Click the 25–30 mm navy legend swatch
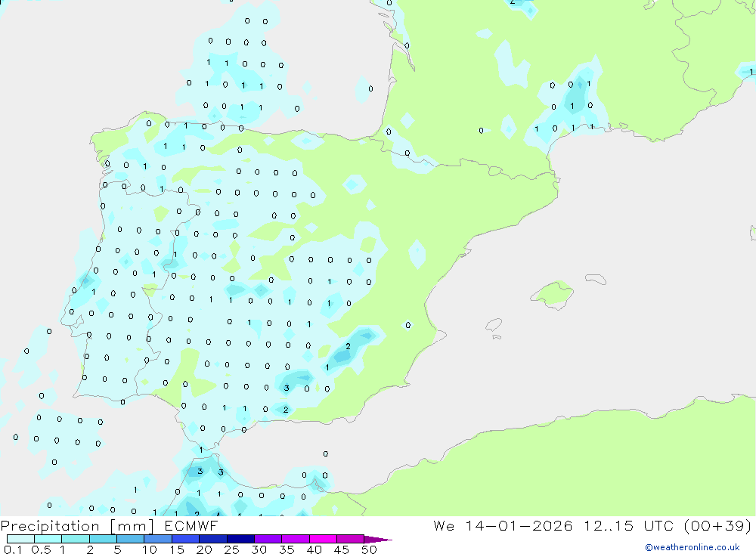The image size is (756, 554). point(240,539)
